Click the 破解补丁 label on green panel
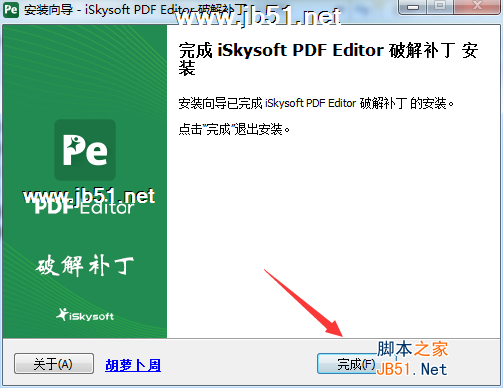This screenshot has width=503, height=388. [x=85, y=266]
